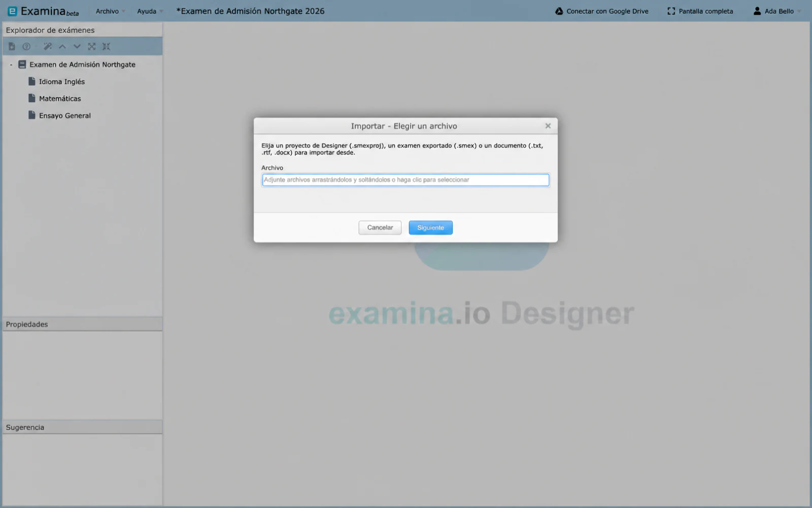812x508 pixels.
Task: Click the Sugerencia panel header
Action: coord(83,427)
